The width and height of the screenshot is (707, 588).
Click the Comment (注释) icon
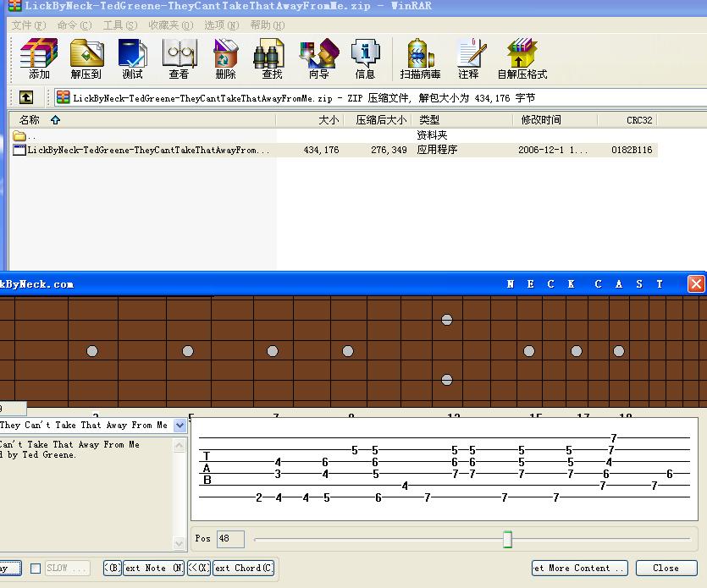pyautogui.click(x=469, y=59)
